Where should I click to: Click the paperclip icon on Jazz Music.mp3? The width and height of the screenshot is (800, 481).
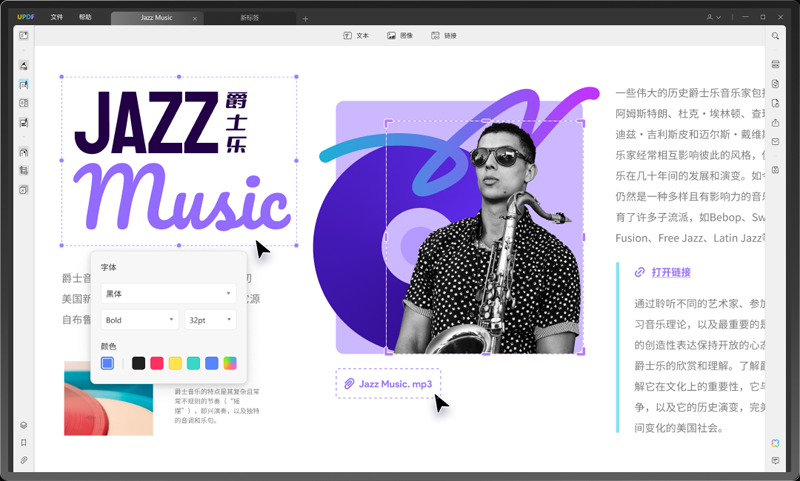click(x=349, y=384)
